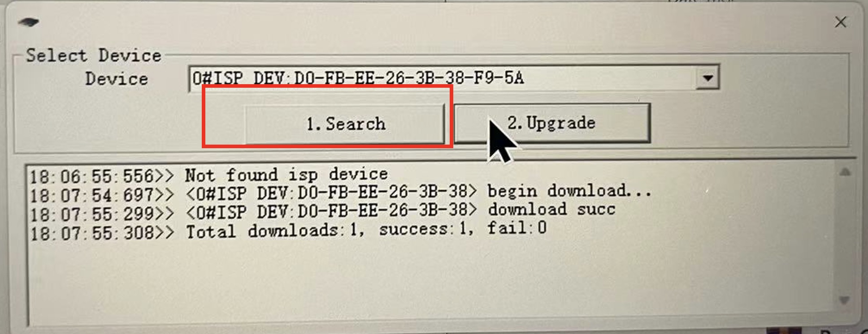Click the 1. Search button
The width and height of the screenshot is (868, 334).
pos(345,124)
